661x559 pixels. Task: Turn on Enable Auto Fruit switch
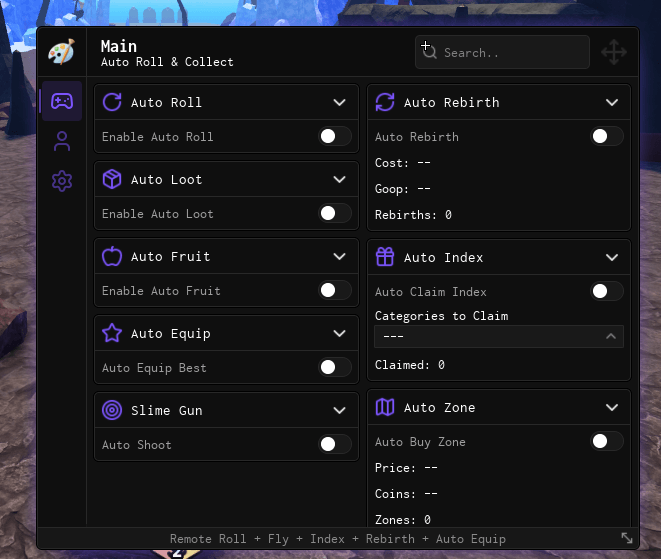pos(335,290)
